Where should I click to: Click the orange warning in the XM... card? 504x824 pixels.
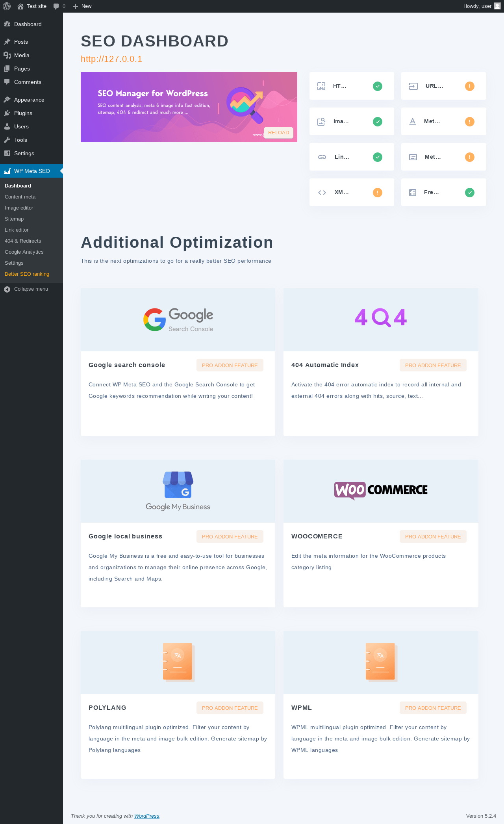(378, 193)
